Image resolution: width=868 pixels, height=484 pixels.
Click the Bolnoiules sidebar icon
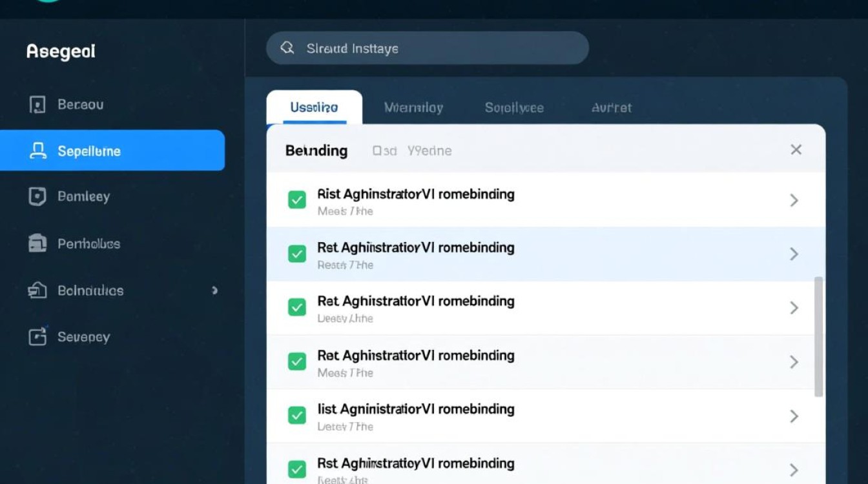click(37, 290)
